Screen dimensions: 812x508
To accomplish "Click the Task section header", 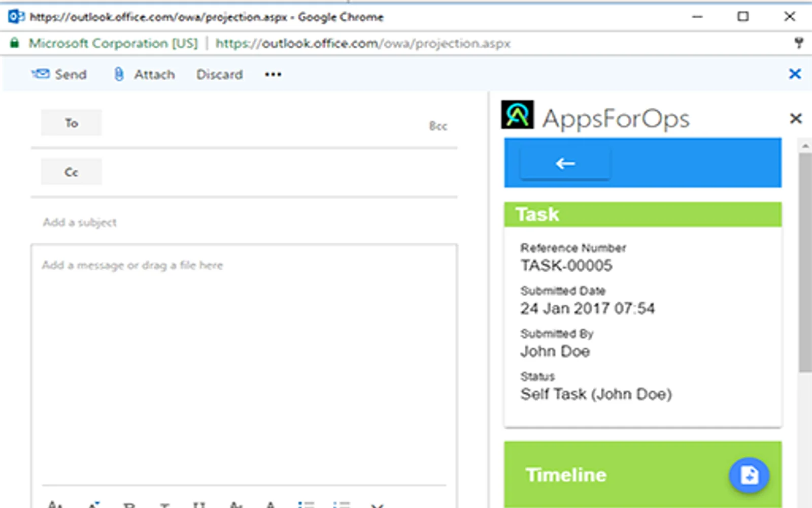I will click(642, 214).
